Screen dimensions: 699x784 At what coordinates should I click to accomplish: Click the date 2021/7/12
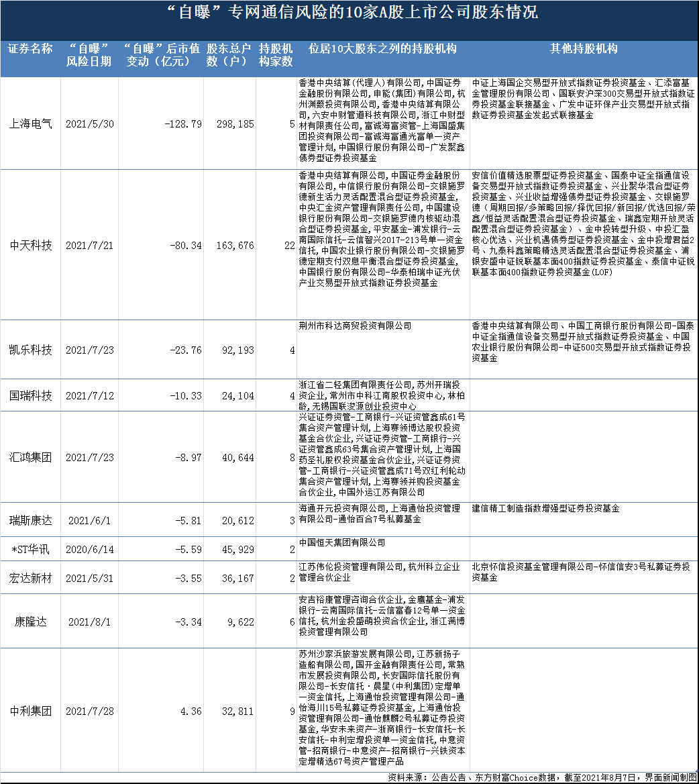(89, 395)
